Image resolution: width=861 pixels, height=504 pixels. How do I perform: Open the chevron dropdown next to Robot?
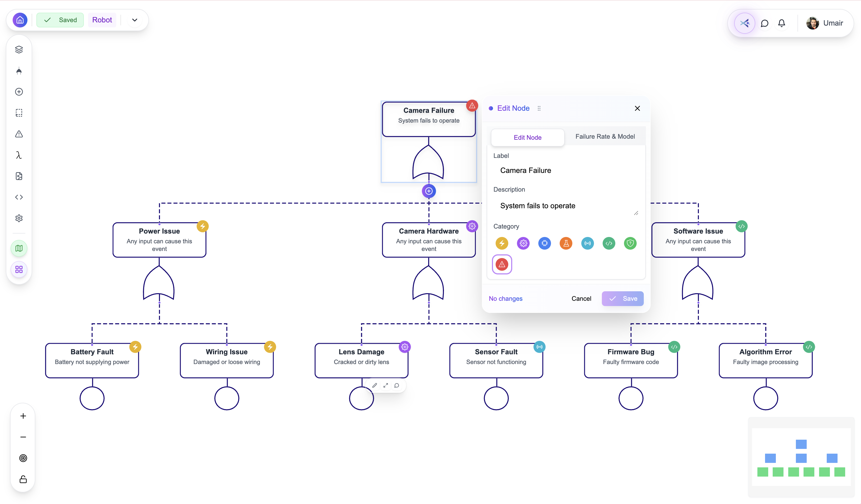(134, 20)
